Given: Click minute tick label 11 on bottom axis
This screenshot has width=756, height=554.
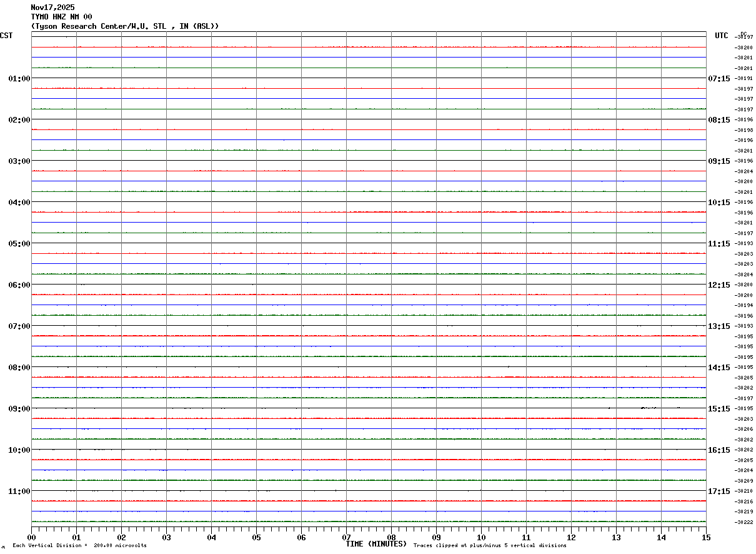Looking at the screenshot, I should coord(526,537).
